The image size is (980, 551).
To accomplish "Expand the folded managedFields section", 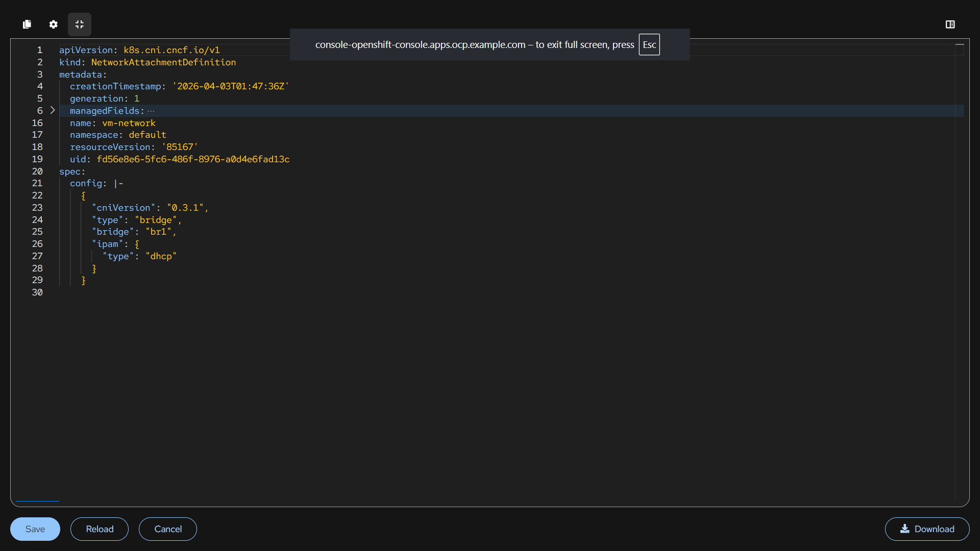I will pyautogui.click(x=53, y=111).
